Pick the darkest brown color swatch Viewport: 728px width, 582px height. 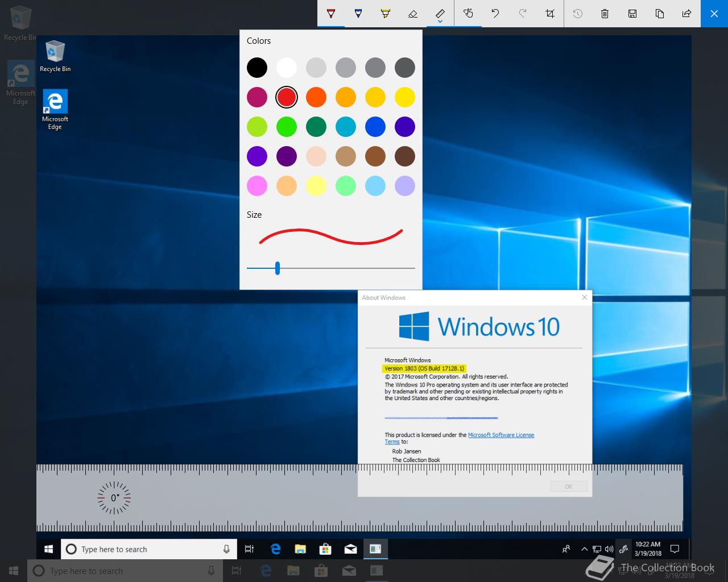(405, 156)
